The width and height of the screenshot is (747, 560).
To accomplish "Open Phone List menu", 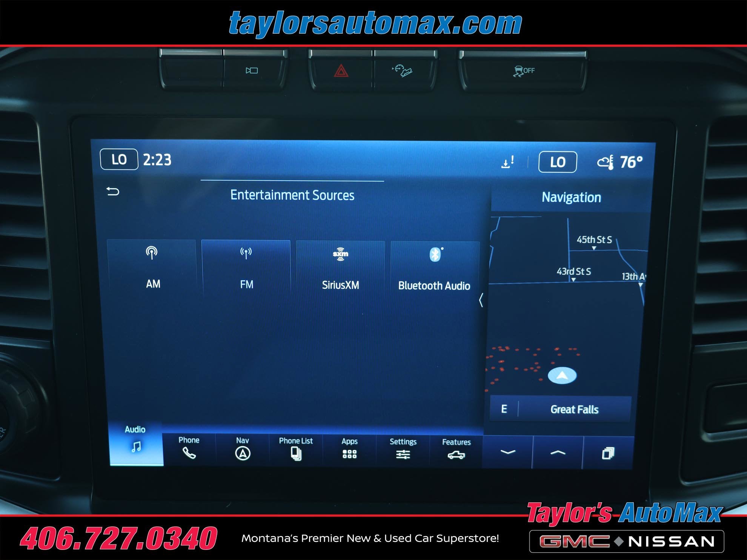I will (x=296, y=449).
